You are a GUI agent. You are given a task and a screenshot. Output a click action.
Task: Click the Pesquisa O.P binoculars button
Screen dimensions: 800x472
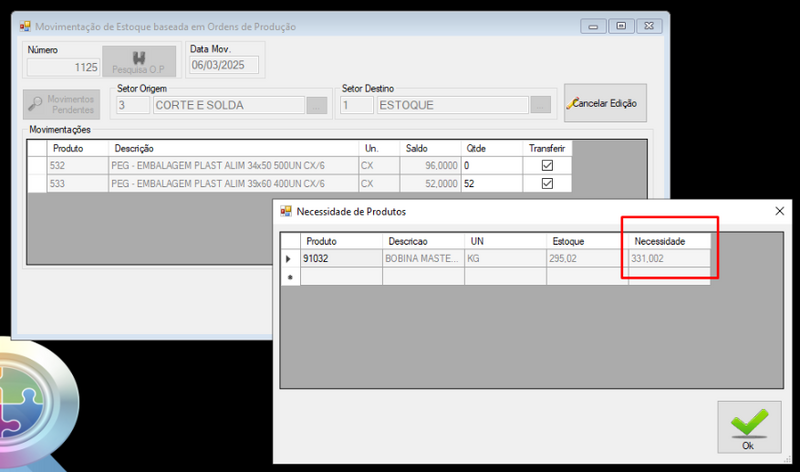point(139,61)
